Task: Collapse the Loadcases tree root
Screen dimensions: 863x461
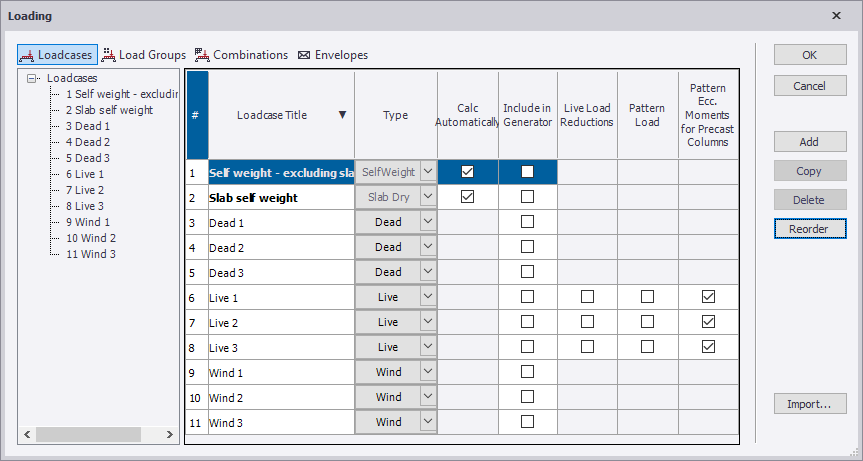Action: coord(31,78)
